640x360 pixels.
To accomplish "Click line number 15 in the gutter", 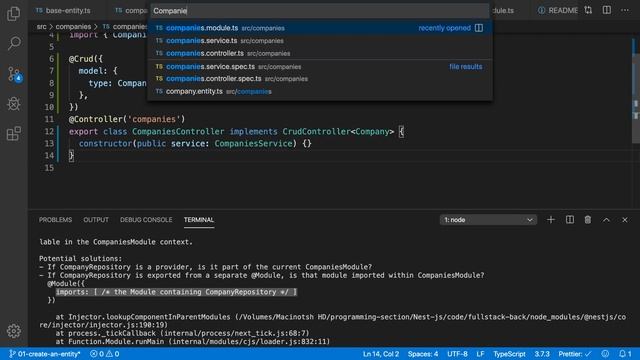I will (x=49, y=168).
